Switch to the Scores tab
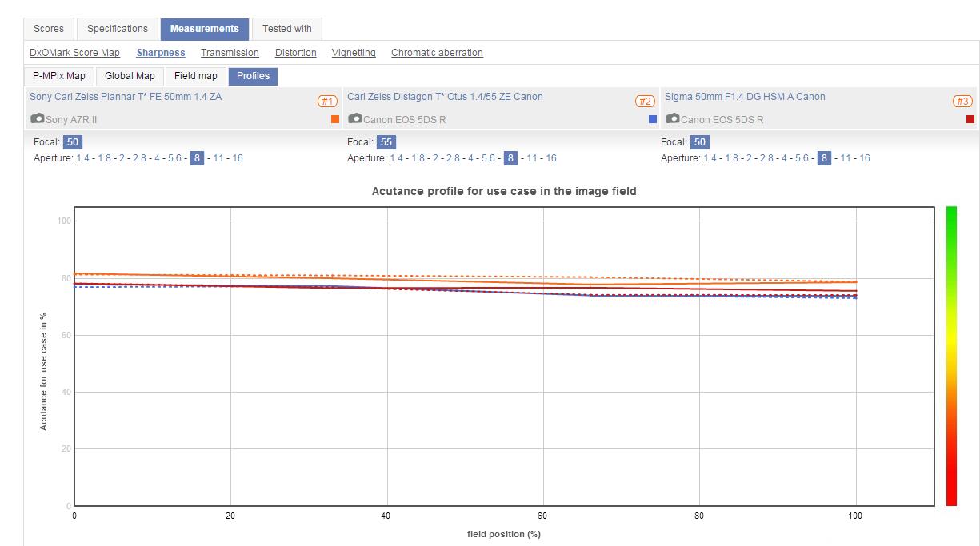The height and width of the screenshot is (546, 980). pyautogui.click(x=49, y=29)
